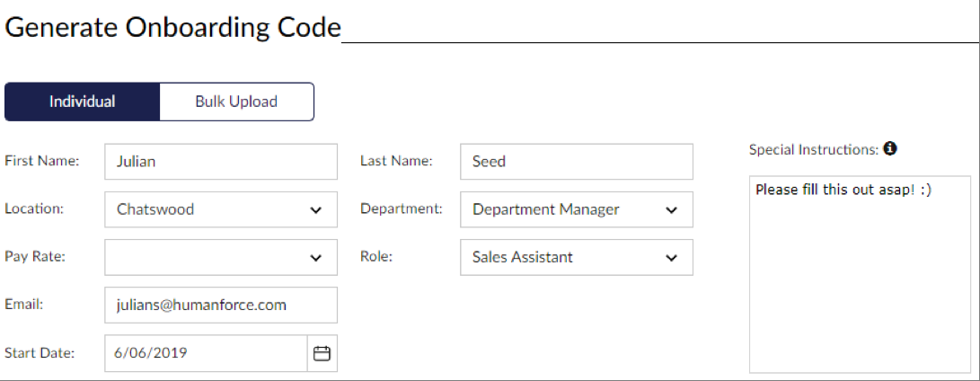Click the Special Instructions label

[x=815, y=150]
